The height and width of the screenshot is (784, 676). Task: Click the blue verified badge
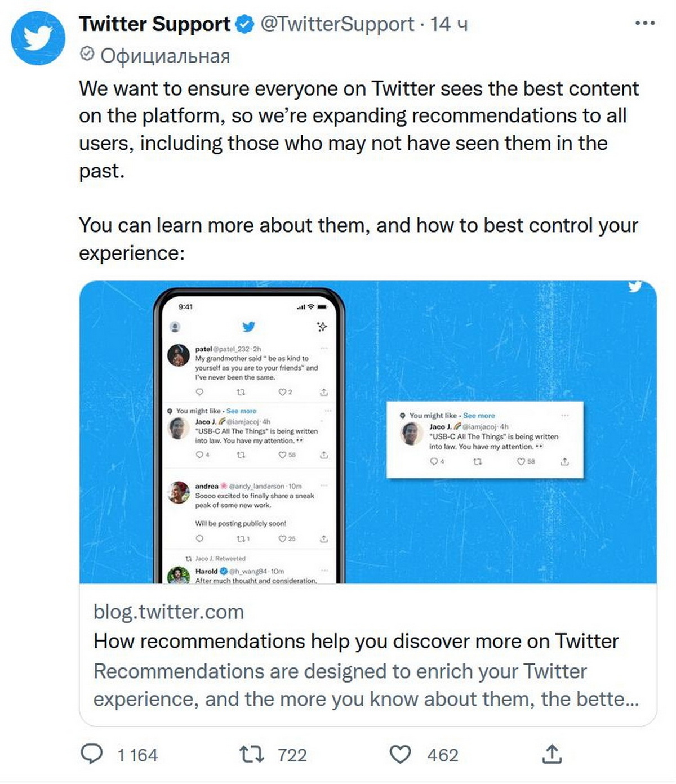coord(244,24)
